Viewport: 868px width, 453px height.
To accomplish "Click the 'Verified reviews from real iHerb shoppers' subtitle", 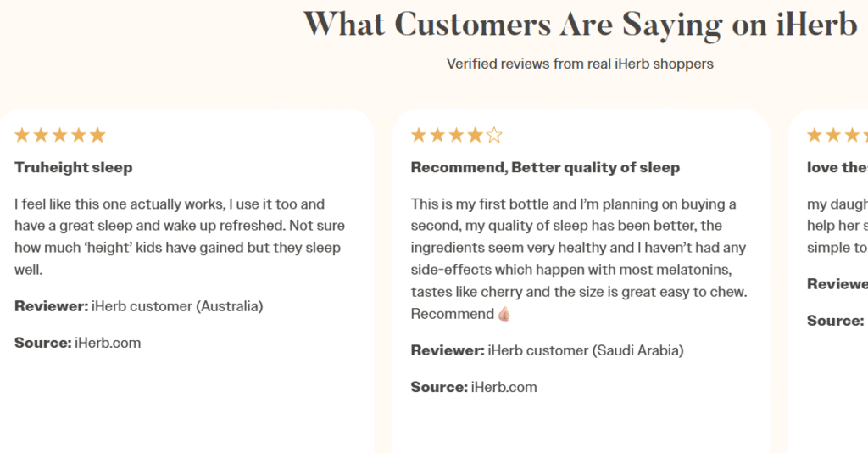I will tap(580, 64).
